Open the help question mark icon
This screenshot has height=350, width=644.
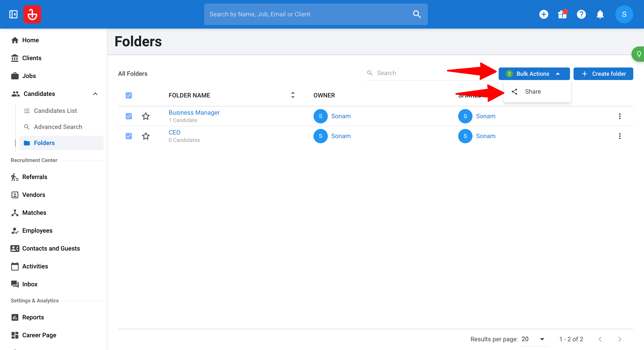(x=581, y=14)
